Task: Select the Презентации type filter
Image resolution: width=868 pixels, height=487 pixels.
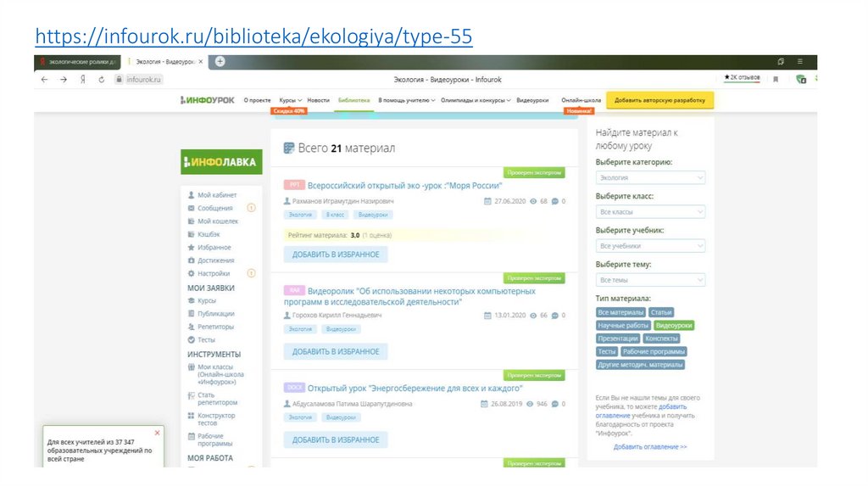Action: click(x=618, y=338)
